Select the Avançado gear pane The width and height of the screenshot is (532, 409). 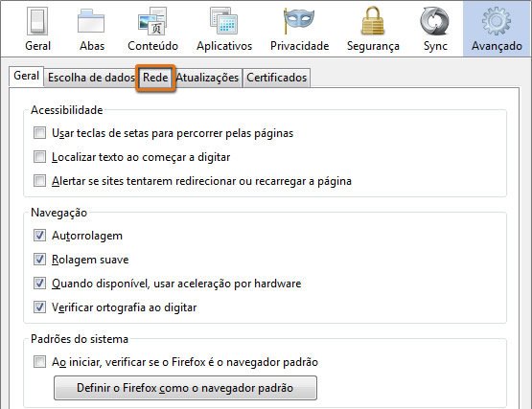coord(497,29)
